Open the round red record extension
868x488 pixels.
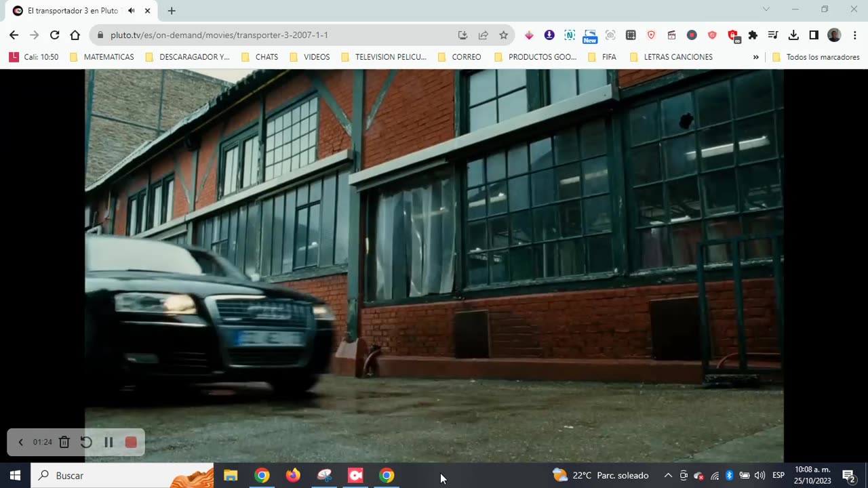692,35
